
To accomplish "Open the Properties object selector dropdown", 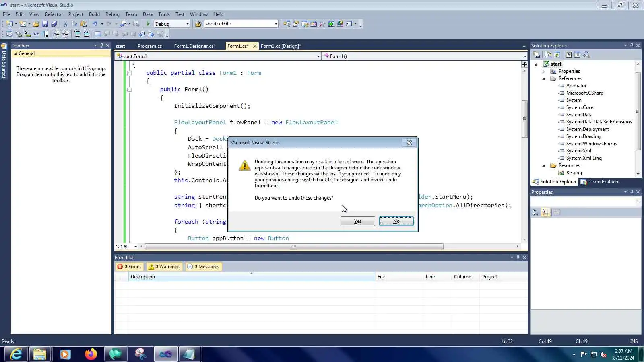I will tap(638, 202).
